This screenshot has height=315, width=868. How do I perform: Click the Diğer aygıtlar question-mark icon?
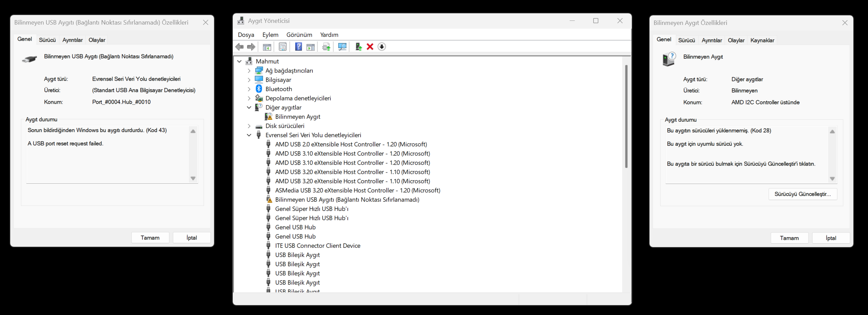259,107
